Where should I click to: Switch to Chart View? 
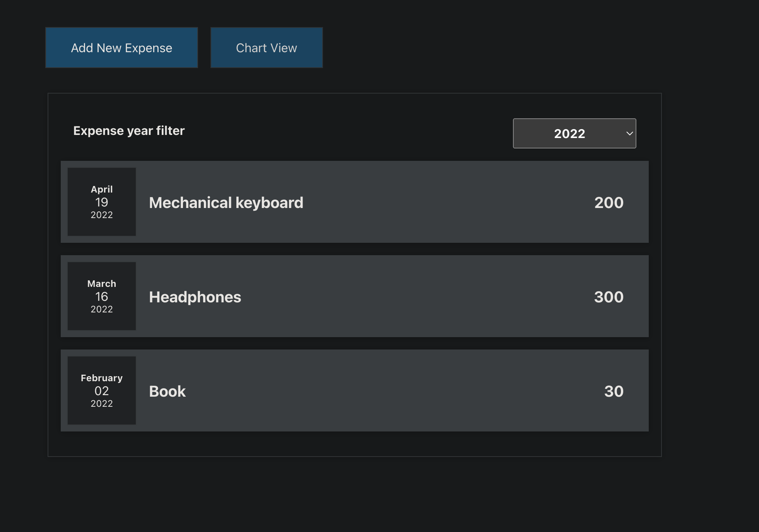(266, 47)
